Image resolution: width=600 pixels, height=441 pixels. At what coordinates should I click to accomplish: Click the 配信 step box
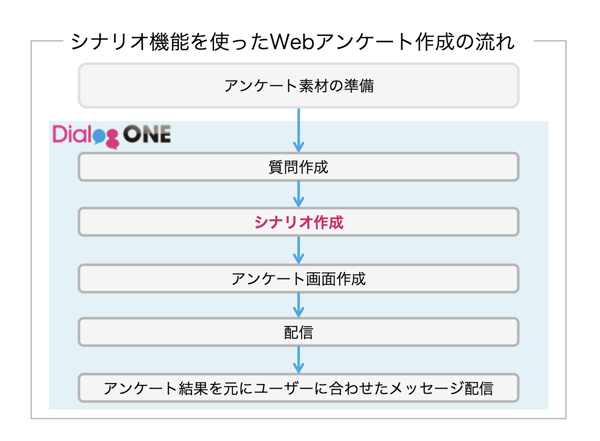[299, 332]
